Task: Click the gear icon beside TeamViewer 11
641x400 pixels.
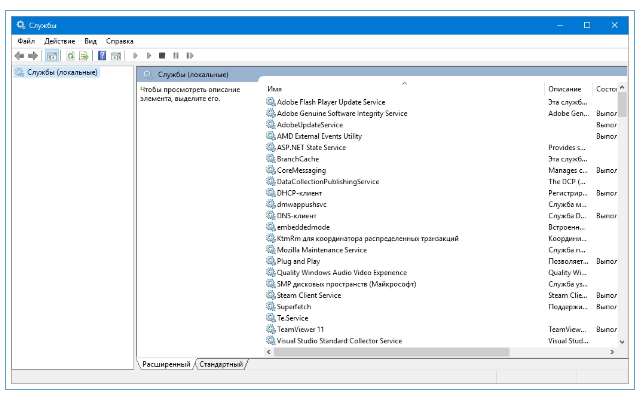Action: tap(271, 329)
